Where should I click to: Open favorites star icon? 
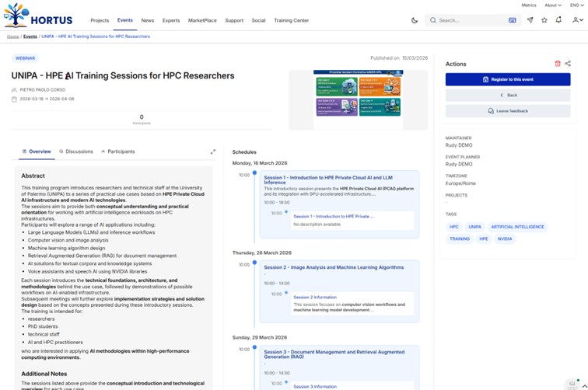tap(544, 20)
